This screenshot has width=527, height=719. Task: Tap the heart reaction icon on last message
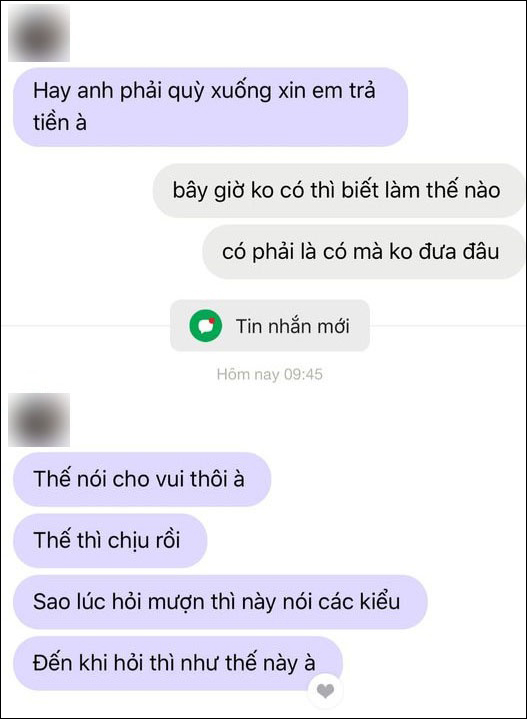tap(325, 691)
